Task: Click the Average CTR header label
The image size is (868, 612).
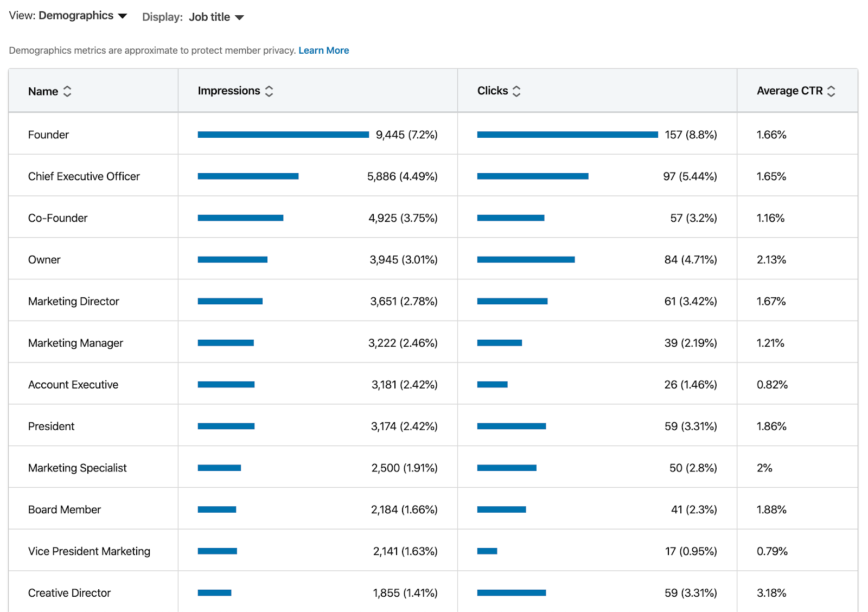Action: [790, 91]
